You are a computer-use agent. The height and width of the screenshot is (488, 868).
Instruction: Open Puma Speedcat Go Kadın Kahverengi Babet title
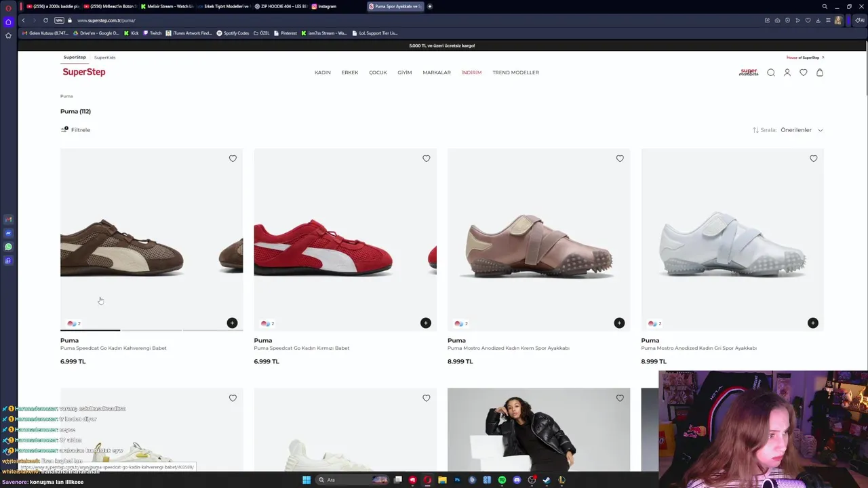pos(113,348)
